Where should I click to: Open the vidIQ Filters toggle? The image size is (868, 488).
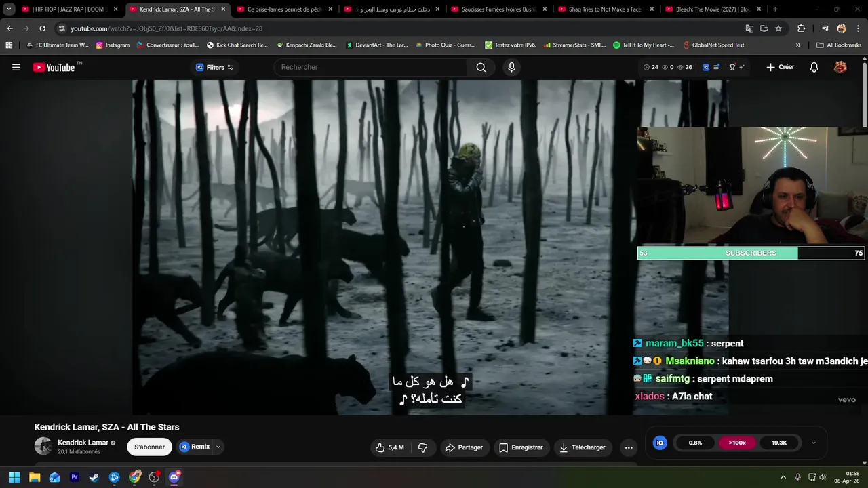coord(214,67)
